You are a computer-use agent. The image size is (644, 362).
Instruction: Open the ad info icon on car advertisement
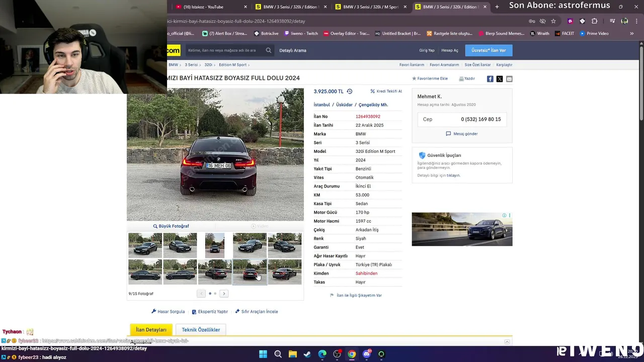(504, 215)
